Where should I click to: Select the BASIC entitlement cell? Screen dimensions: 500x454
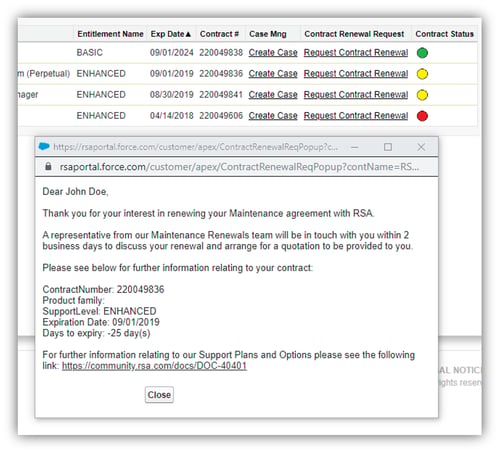pyautogui.click(x=90, y=53)
